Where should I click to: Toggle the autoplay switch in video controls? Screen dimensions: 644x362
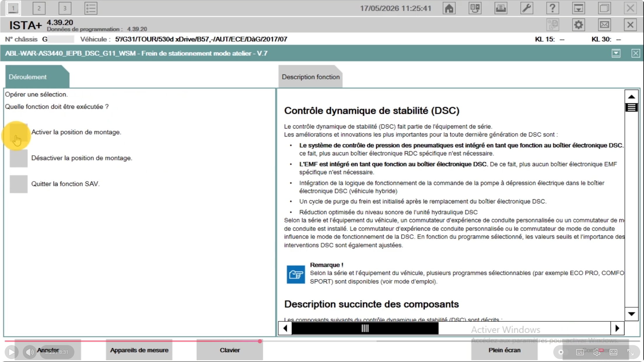tap(561, 352)
